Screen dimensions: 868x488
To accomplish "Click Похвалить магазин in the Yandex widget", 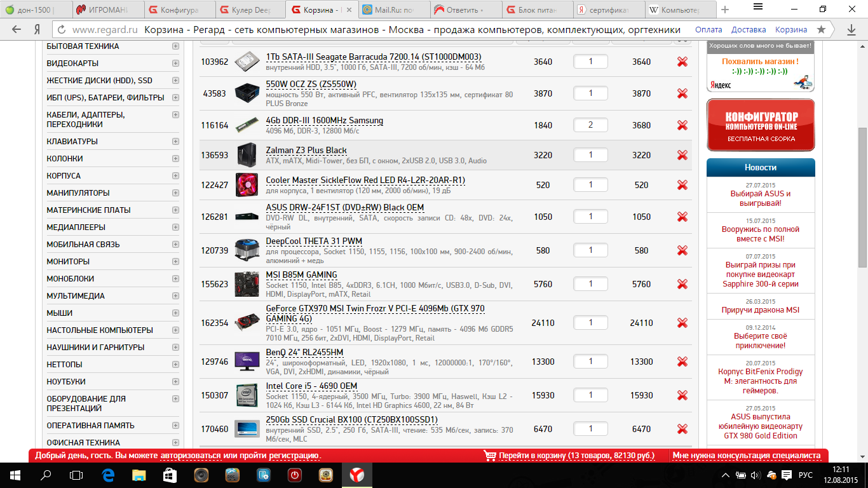I will click(x=761, y=62).
